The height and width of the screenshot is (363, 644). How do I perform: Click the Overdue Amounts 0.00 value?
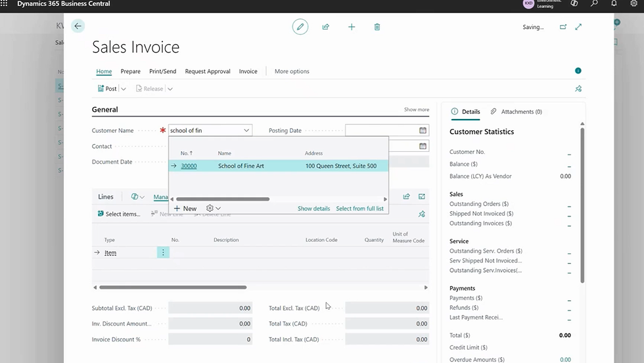click(x=565, y=359)
